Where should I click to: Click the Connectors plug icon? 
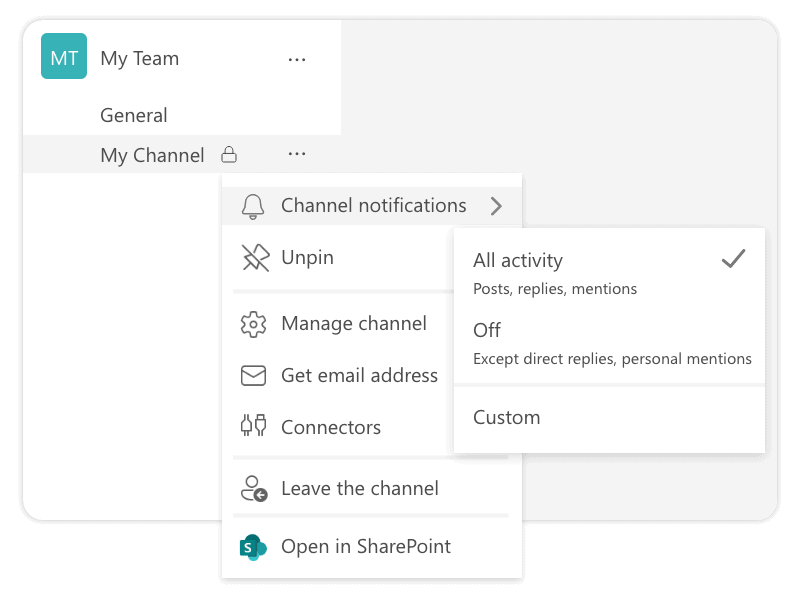(253, 425)
